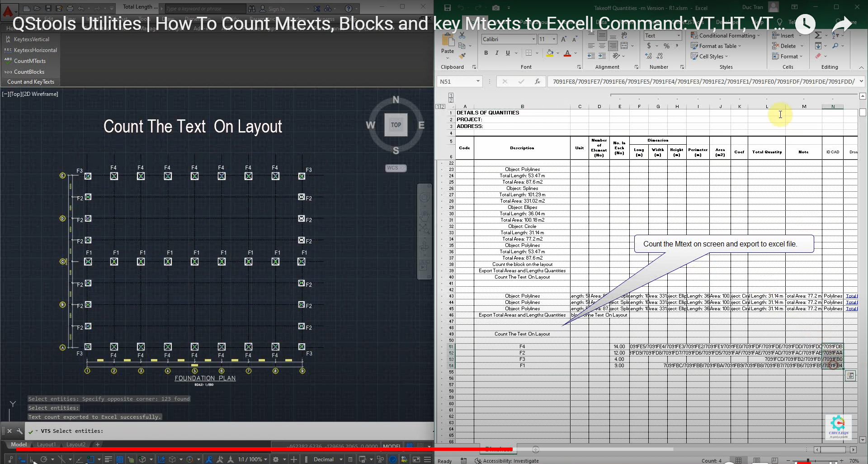
Task: Switch to the AutoCAD Layout2 tab
Action: click(x=75, y=445)
